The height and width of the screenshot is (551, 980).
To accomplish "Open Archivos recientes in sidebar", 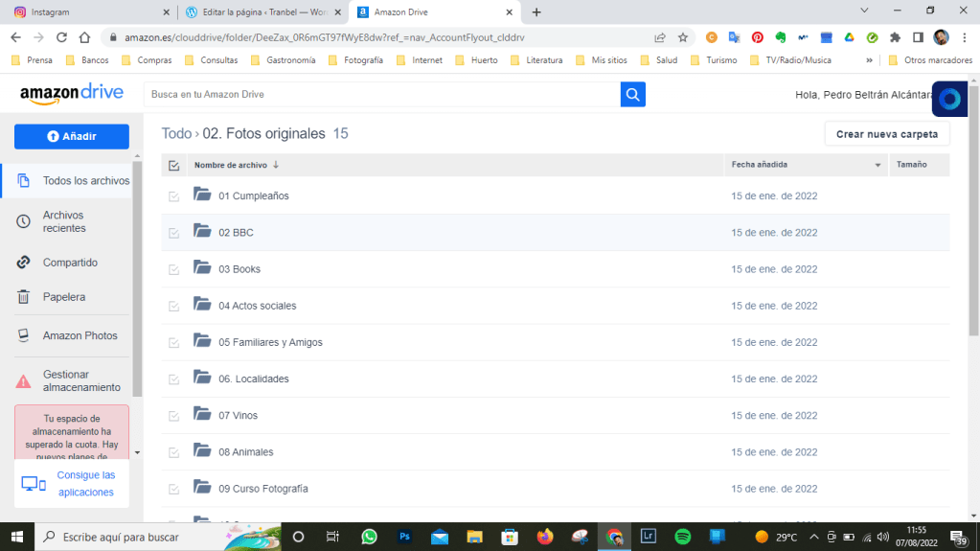I will pos(63,222).
